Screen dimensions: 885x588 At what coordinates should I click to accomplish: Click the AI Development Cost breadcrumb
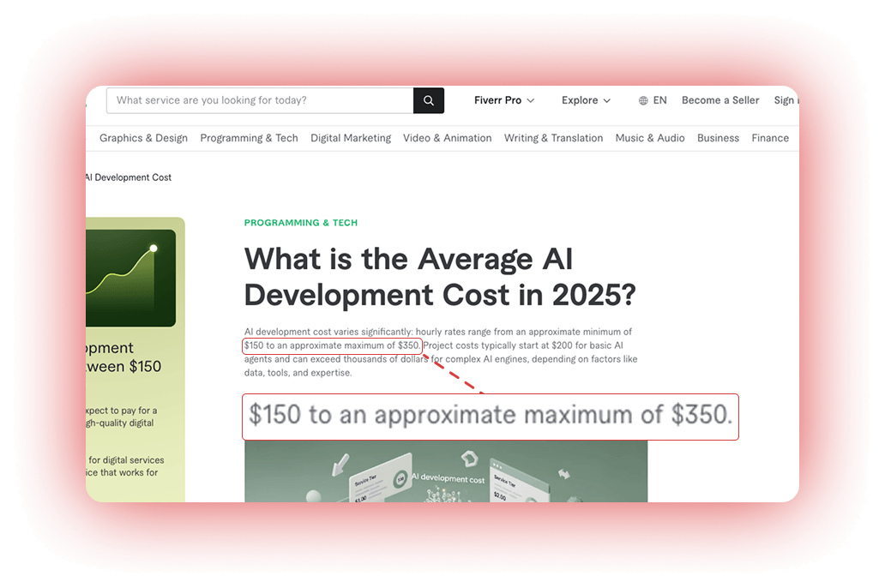tap(129, 177)
